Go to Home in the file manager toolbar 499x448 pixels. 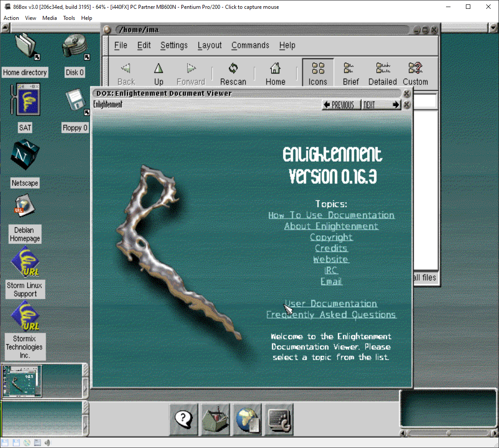(275, 74)
